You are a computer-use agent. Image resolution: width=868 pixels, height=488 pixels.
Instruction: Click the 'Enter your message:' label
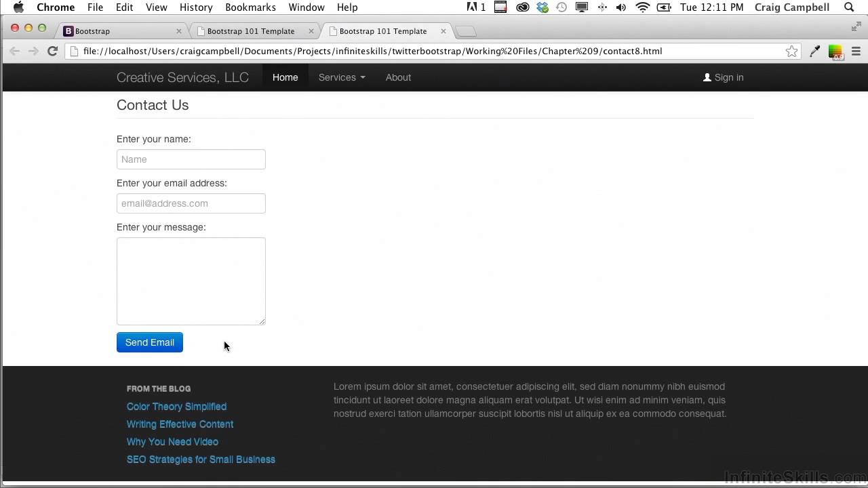pyautogui.click(x=161, y=227)
